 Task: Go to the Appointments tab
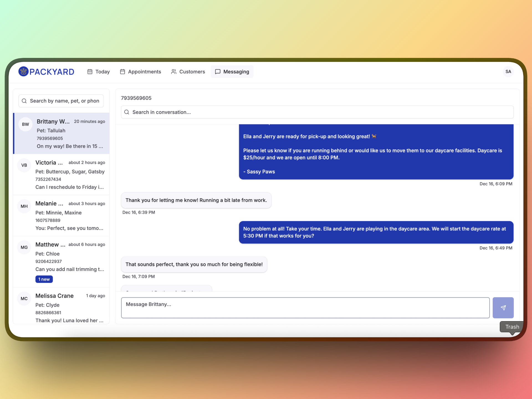click(140, 71)
